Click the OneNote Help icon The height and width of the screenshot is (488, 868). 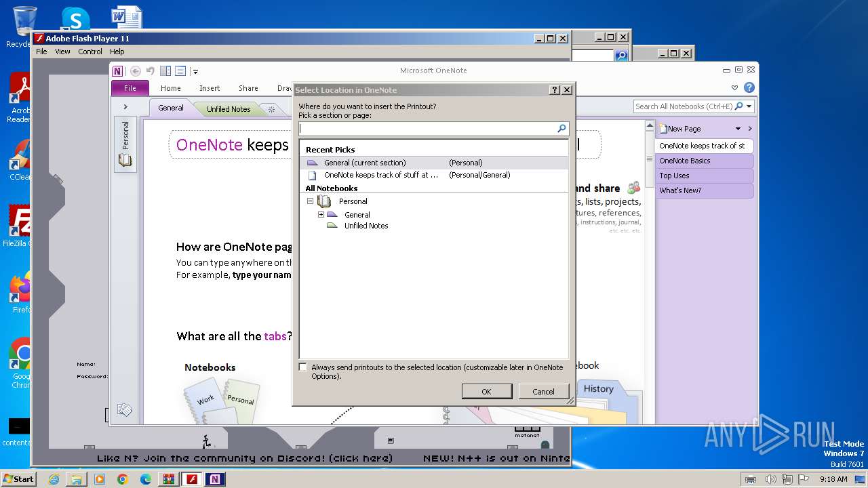tap(749, 87)
